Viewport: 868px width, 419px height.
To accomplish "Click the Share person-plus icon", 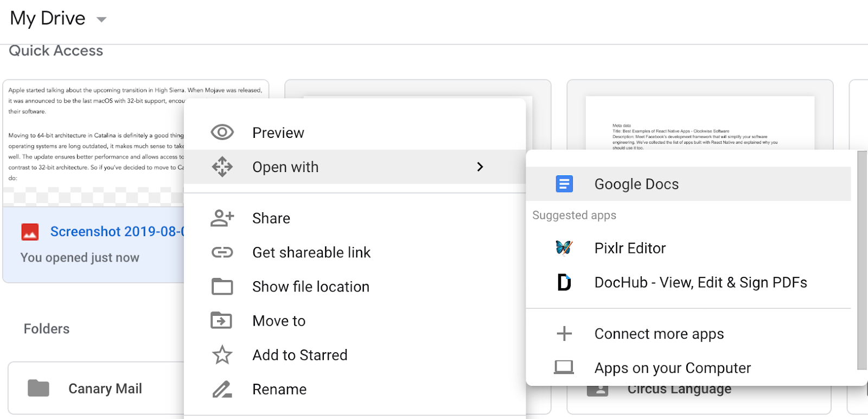I will [222, 218].
